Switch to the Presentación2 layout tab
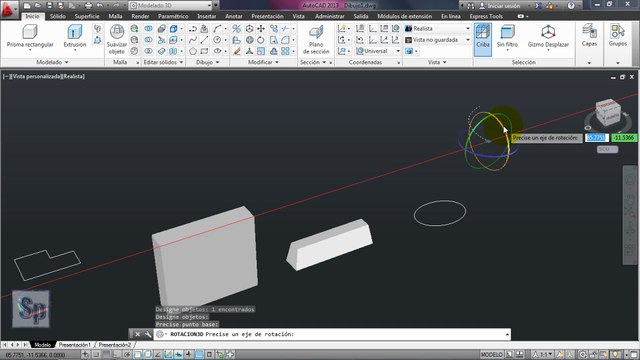 115,345
